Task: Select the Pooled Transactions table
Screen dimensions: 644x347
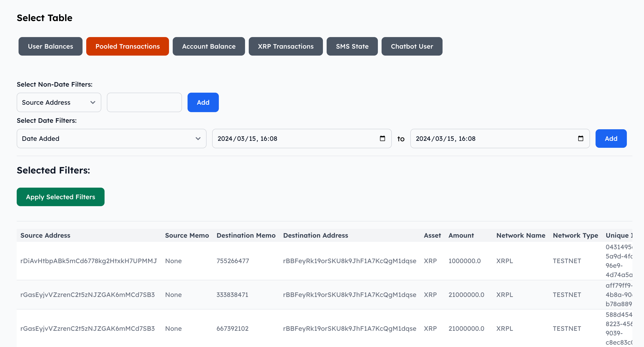Action: coord(128,46)
